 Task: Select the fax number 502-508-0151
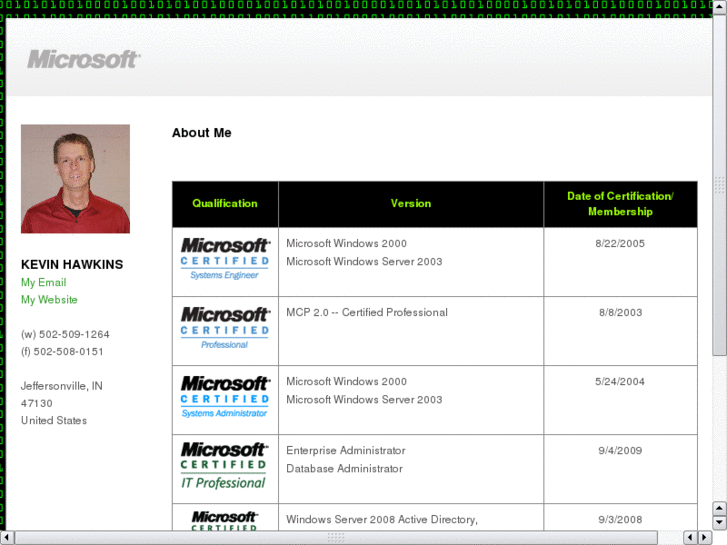click(x=68, y=352)
